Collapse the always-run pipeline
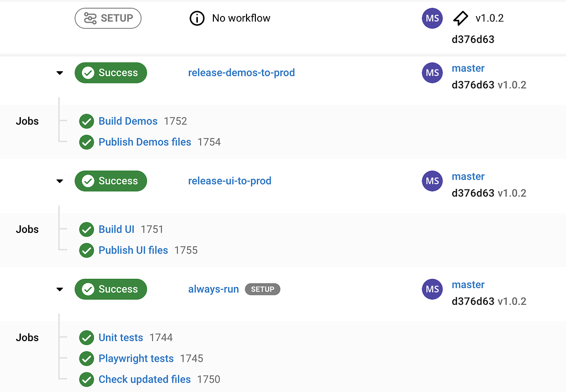Screen dimensions: 566x392 tap(60, 289)
